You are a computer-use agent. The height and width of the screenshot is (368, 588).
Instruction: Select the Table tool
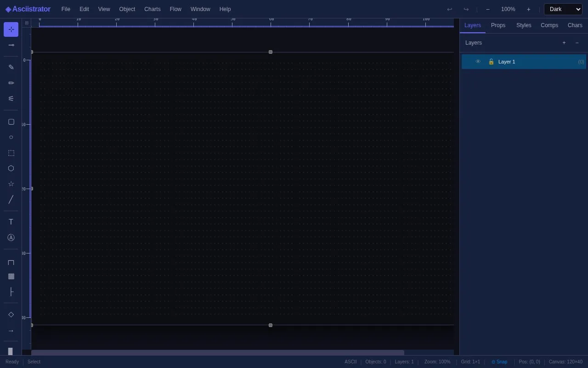11,276
